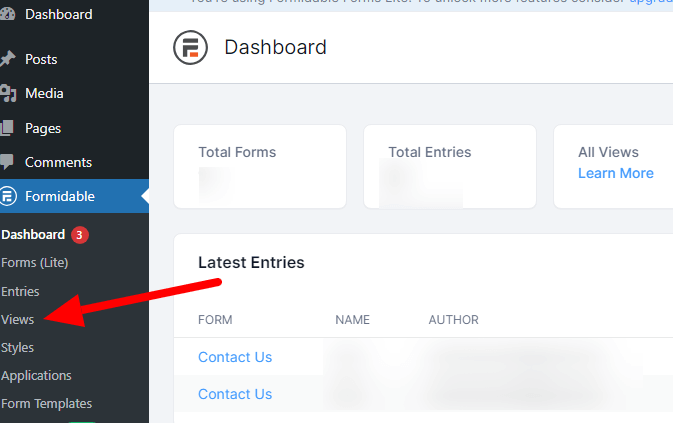673x423 pixels.
Task: Click the Pages document icon
Action: point(7,128)
